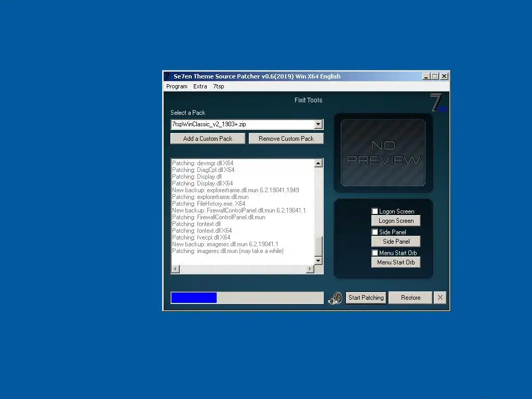532x399 pixels.
Task: Click the log's scroll right arrow
Action: tap(310, 269)
